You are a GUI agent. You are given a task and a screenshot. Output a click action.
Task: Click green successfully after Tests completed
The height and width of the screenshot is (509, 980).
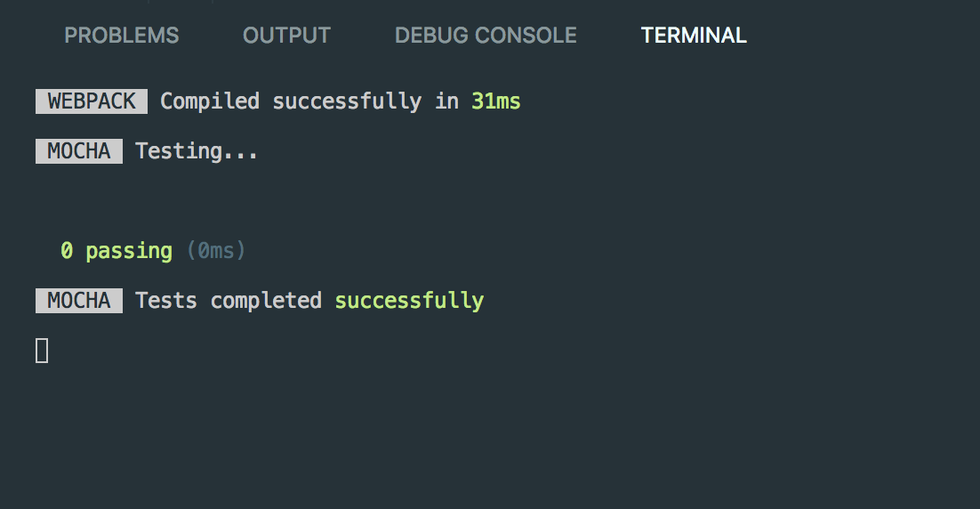click(x=409, y=301)
